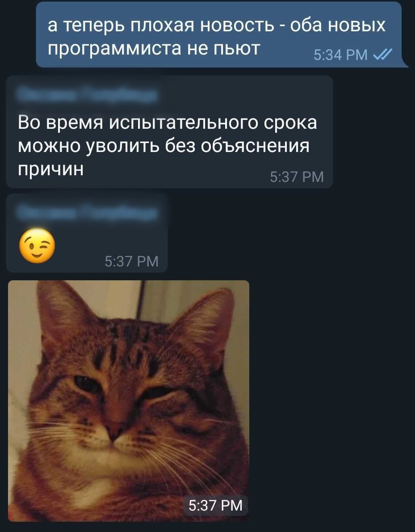Tap the word причин in incoming message
This screenshot has width=415, height=532.
(50, 169)
